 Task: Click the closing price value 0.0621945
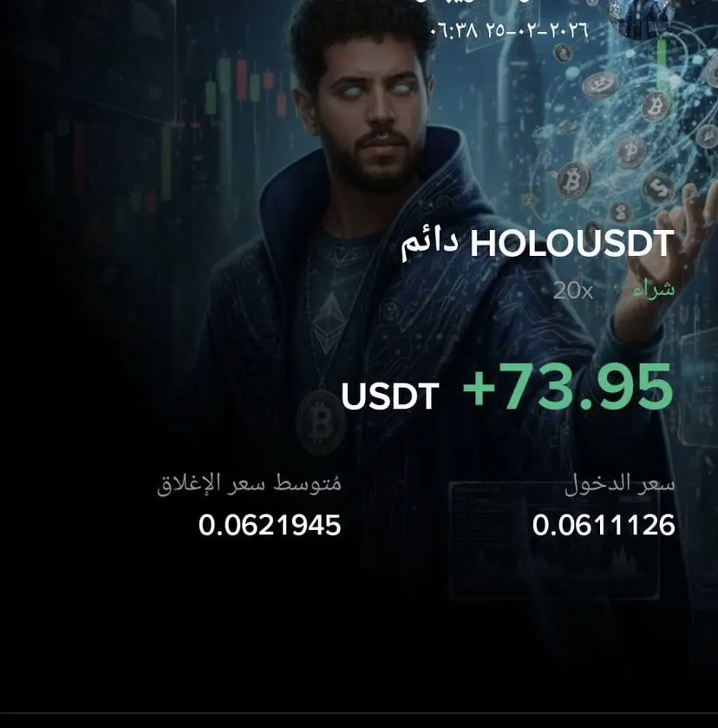coord(270,525)
